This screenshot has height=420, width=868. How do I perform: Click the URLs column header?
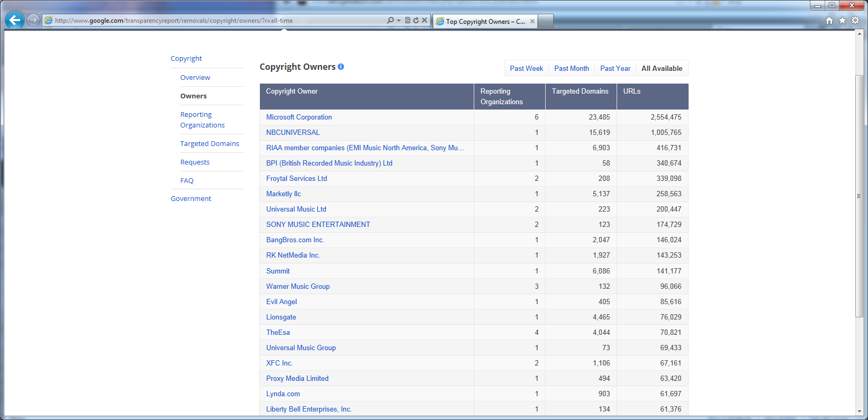[x=653, y=96]
